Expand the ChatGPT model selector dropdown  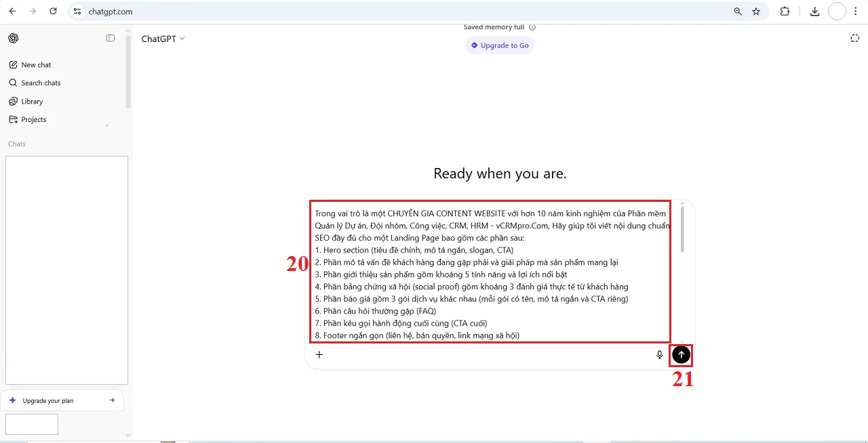(x=163, y=39)
